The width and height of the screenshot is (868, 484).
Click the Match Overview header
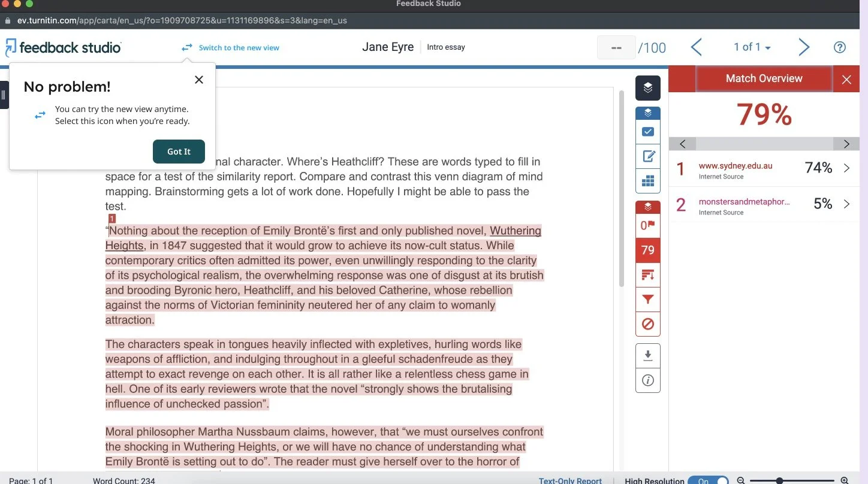(764, 78)
